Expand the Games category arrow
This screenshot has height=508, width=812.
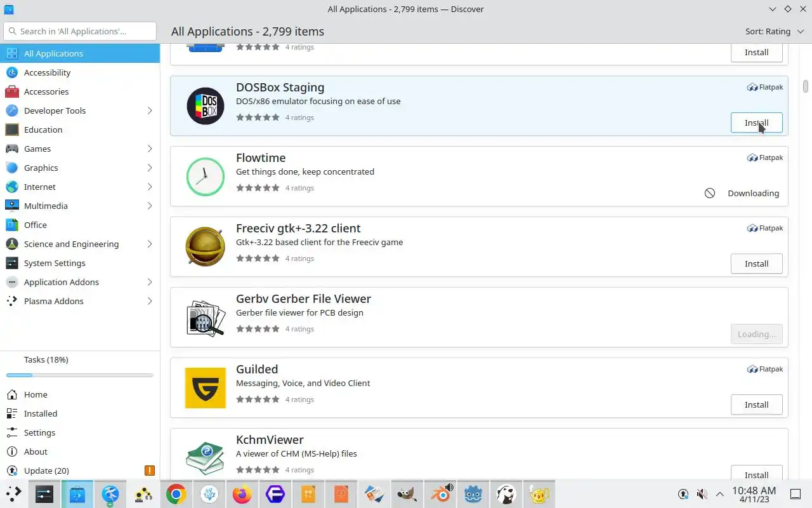point(150,149)
